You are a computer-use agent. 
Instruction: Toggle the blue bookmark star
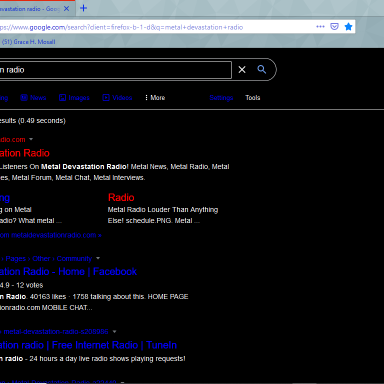coord(348,27)
